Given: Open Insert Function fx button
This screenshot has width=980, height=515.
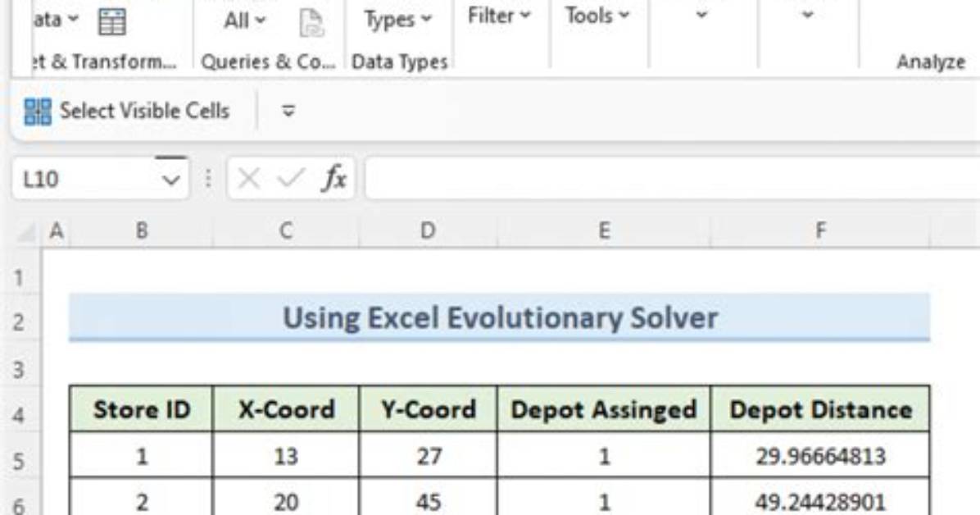Looking at the screenshot, I should pyautogui.click(x=334, y=179).
